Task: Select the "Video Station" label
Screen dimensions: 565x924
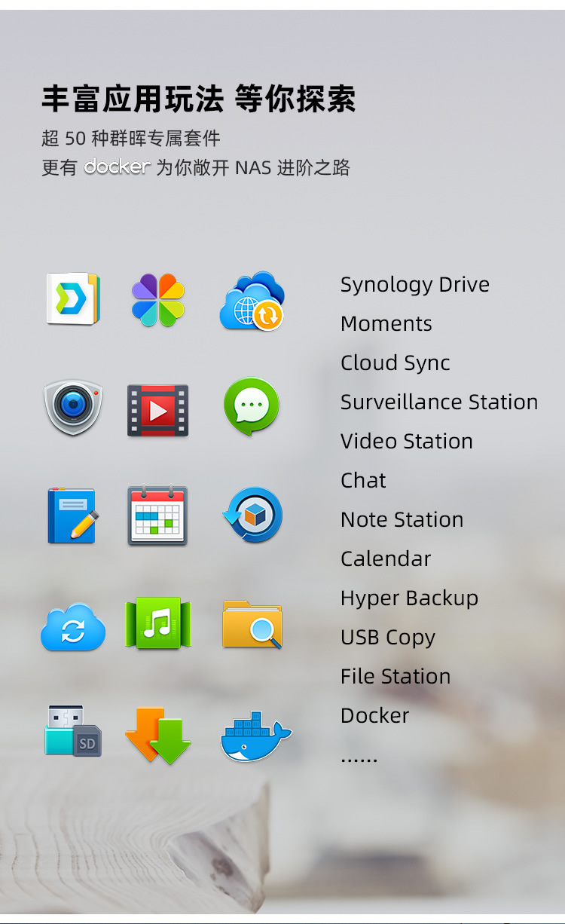Action: click(x=407, y=441)
